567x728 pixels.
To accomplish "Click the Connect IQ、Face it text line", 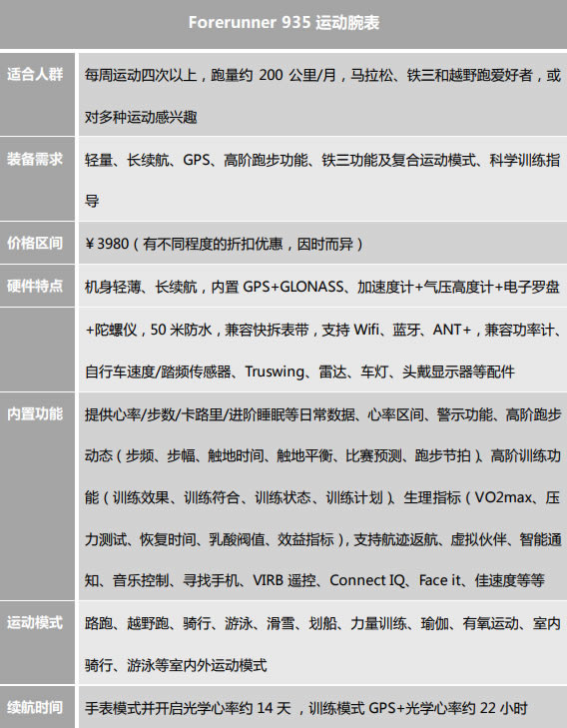I will click(314, 580).
